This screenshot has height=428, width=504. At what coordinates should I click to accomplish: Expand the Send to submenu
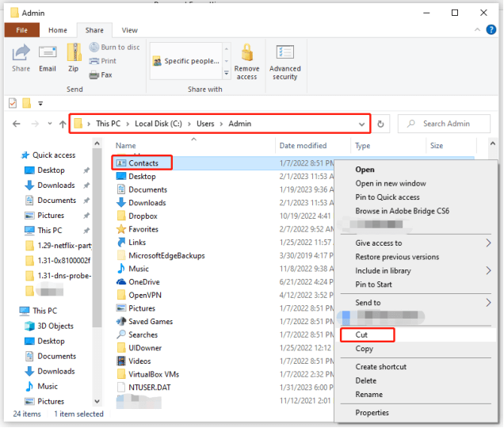[x=488, y=303]
